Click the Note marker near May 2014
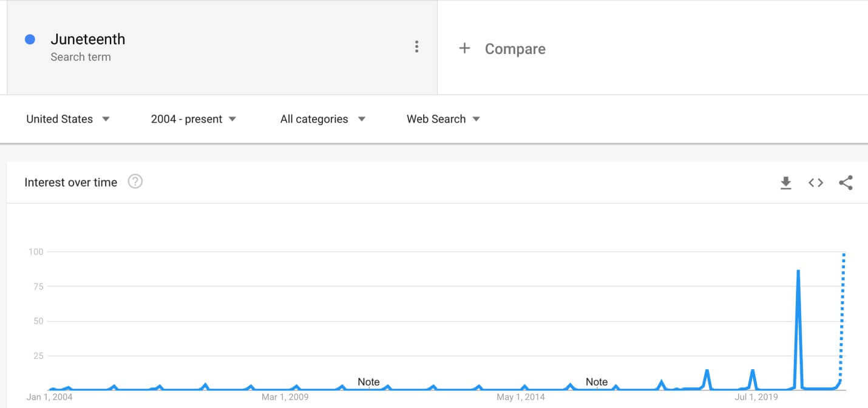The width and height of the screenshot is (868, 408). click(597, 382)
